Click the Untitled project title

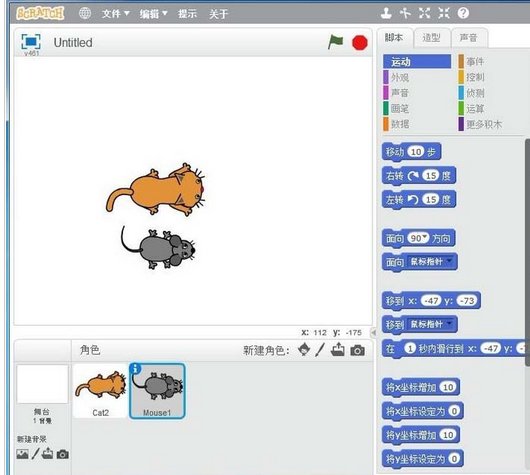[73, 43]
